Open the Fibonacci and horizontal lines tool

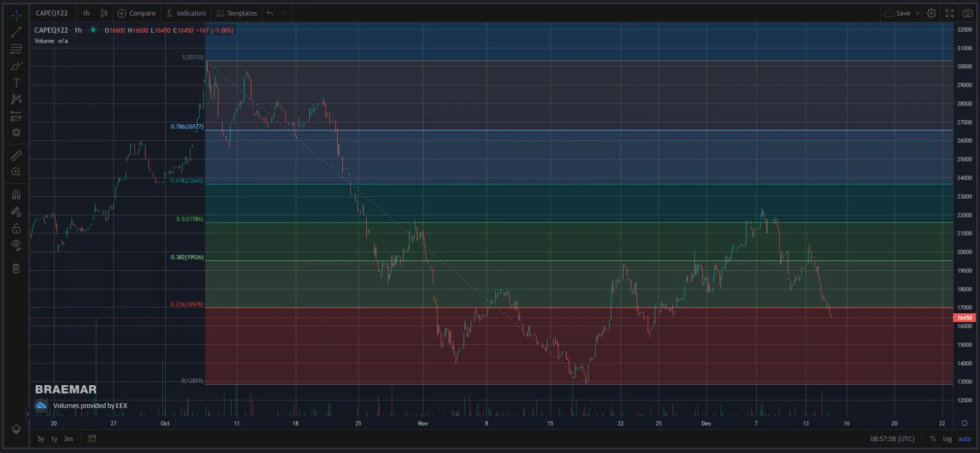(x=16, y=49)
